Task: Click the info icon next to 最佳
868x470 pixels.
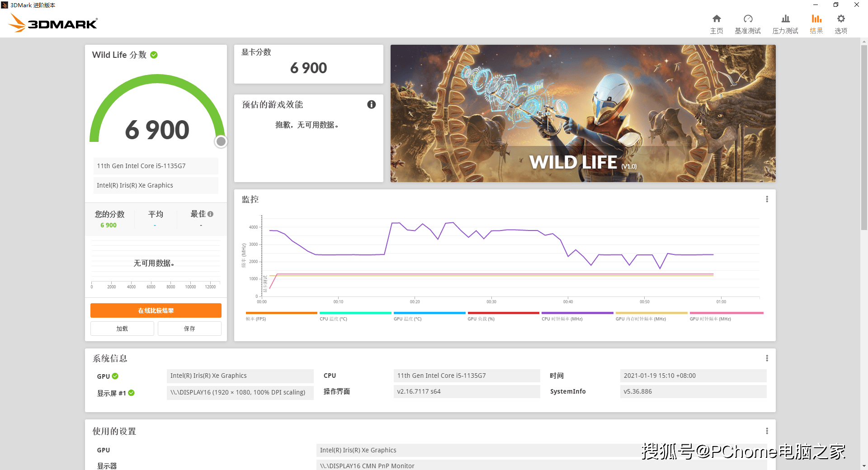Action: tap(210, 214)
